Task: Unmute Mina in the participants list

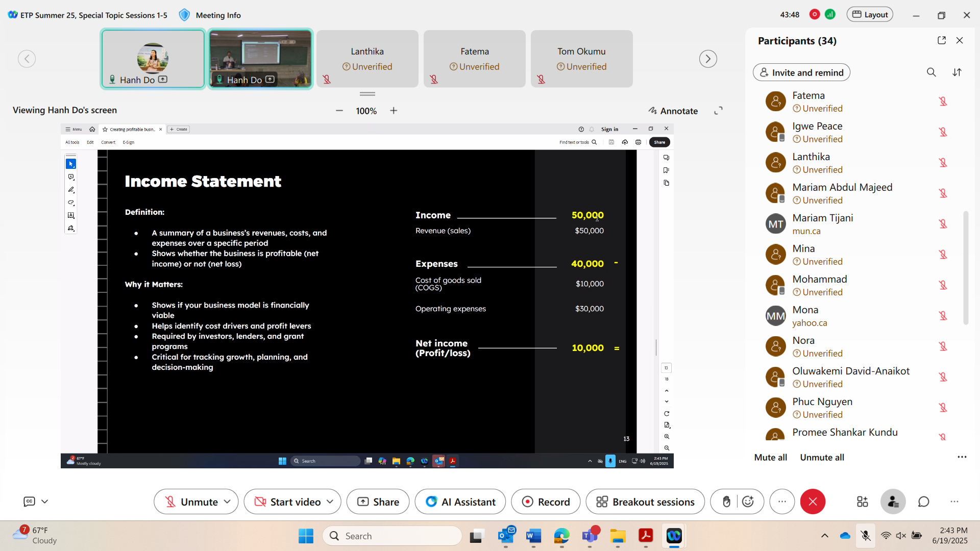Action: point(943,255)
